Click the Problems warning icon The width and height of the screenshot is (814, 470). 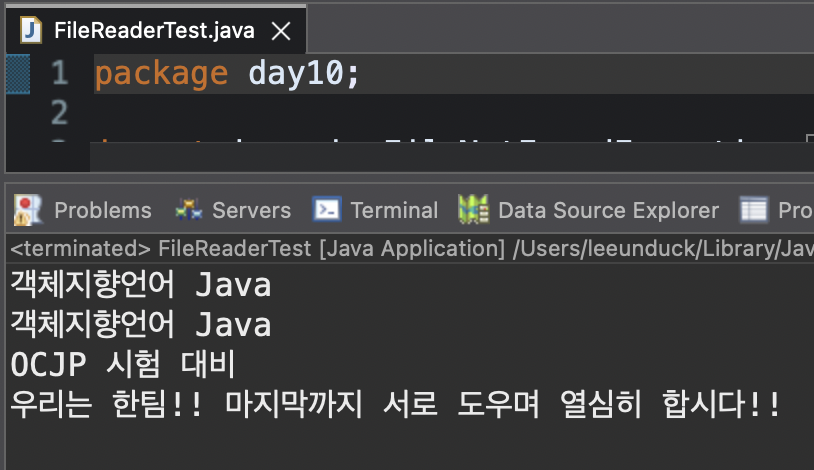(x=27, y=210)
